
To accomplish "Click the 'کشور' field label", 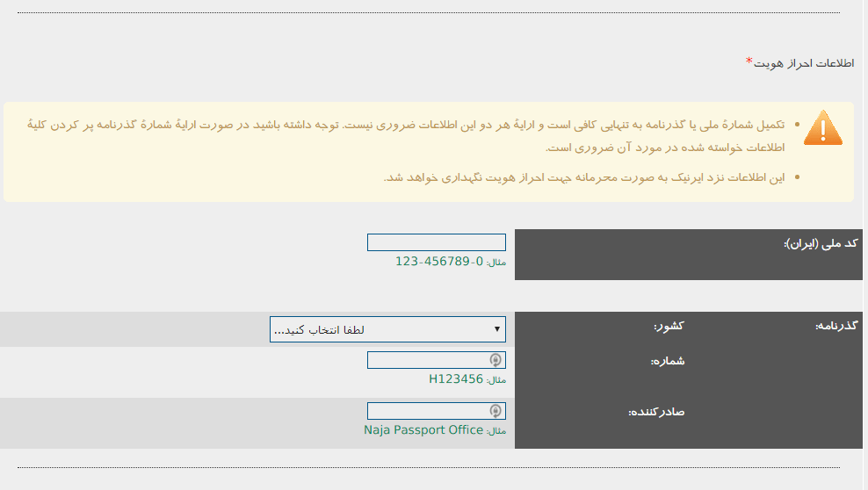I will click(x=669, y=326).
